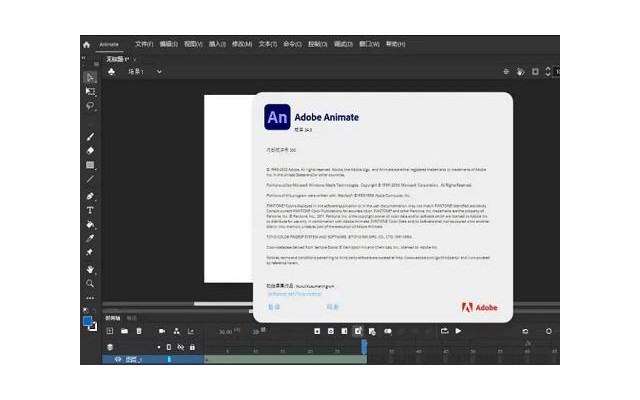Toggle the layer depth stack icon
640x400 pixels.
[x=110, y=347]
